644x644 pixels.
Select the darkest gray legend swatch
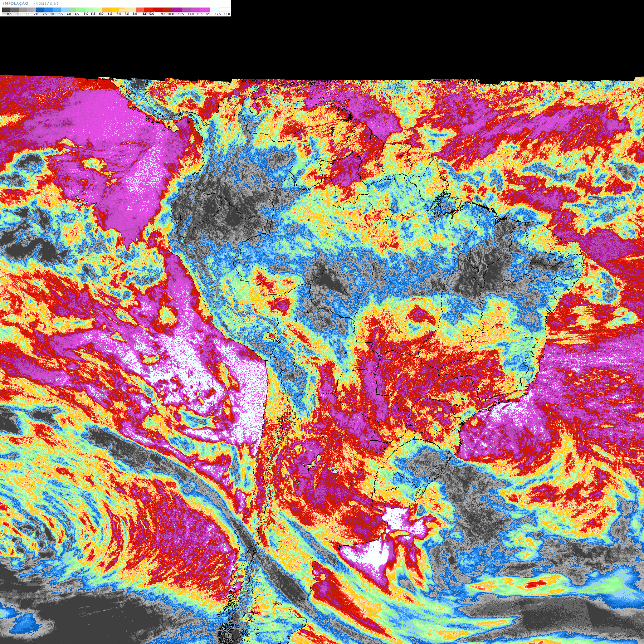(x=6, y=10)
